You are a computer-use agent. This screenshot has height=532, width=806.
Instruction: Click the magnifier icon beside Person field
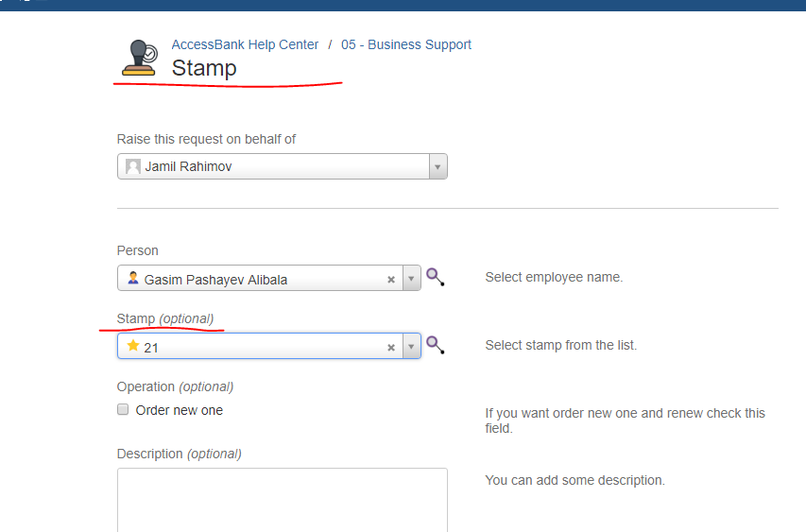[x=435, y=277]
